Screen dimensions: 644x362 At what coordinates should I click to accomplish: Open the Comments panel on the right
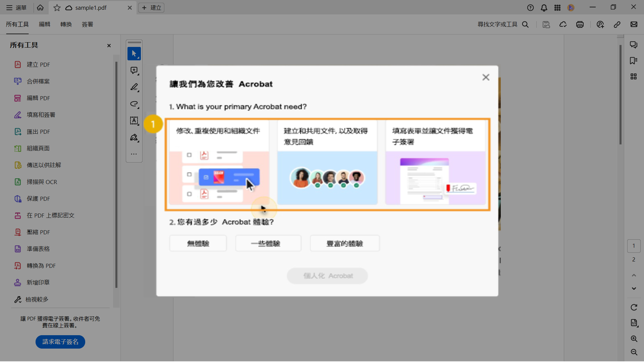coord(634,45)
